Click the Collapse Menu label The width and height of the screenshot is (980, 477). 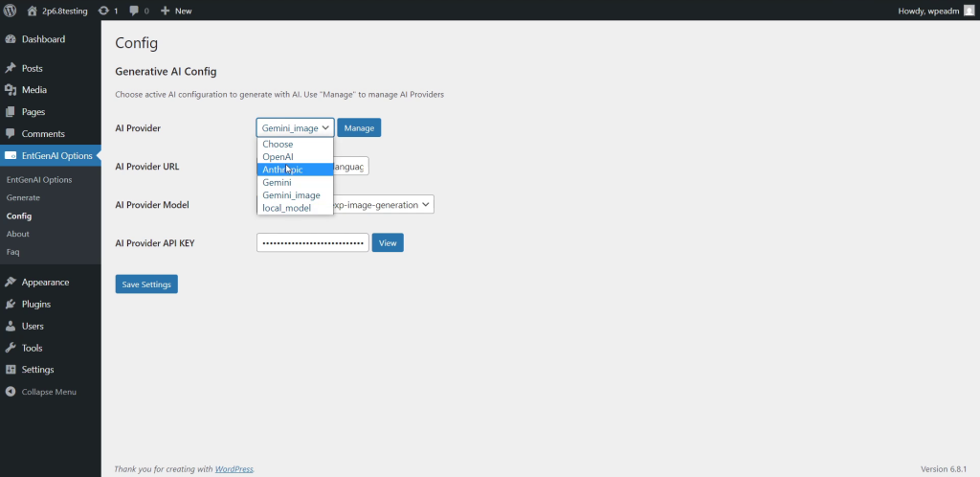(x=49, y=392)
